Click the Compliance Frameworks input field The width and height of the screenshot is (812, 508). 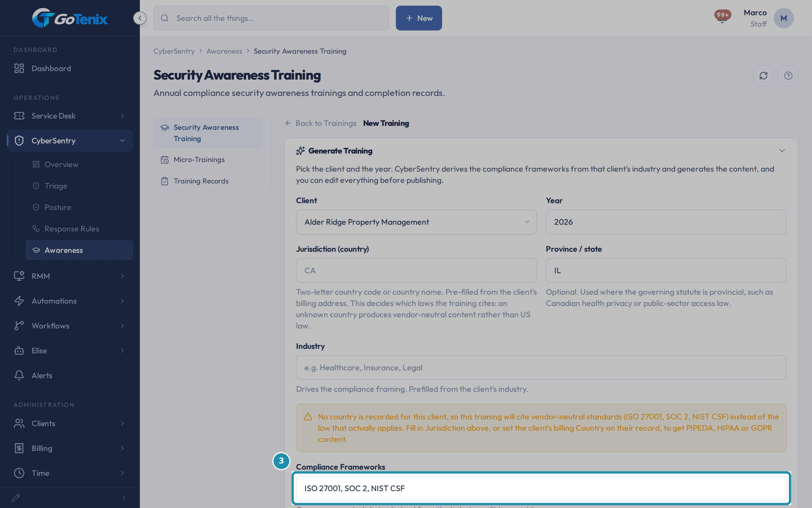[x=541, y=488]
